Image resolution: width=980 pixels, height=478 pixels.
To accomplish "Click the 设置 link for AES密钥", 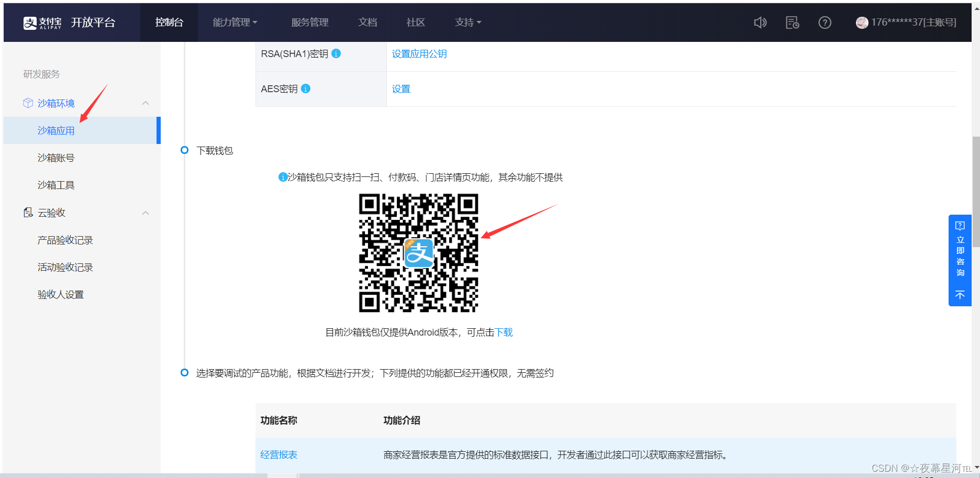I will [401, 89].
